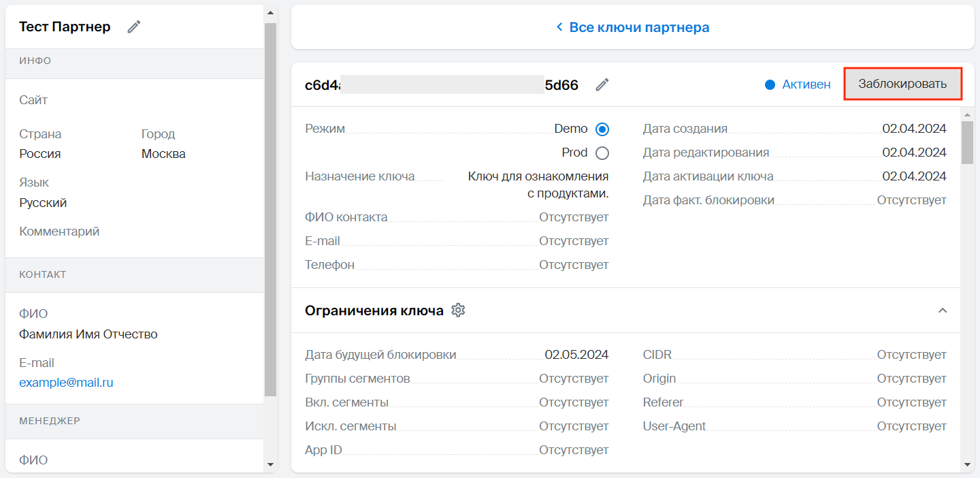Collapse the Ограничения ключа section

pyautogui.click(x=943, y=310)
